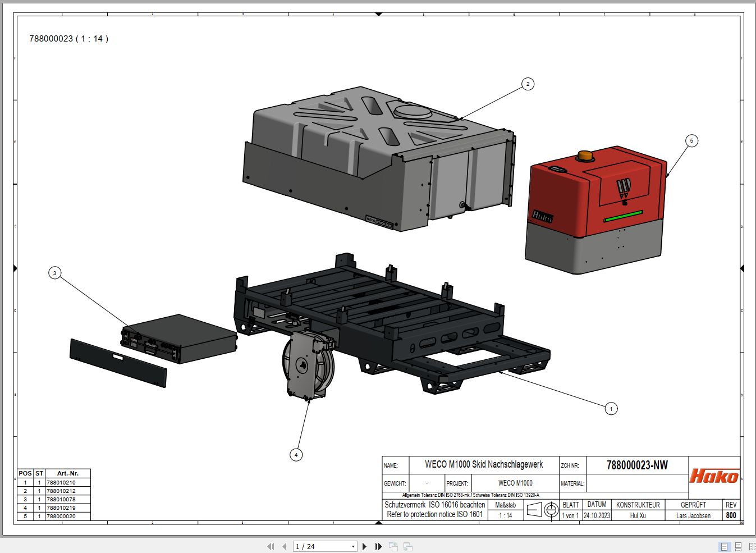
Task: Open the page number dropdown arrow
Action: point(353,546)
